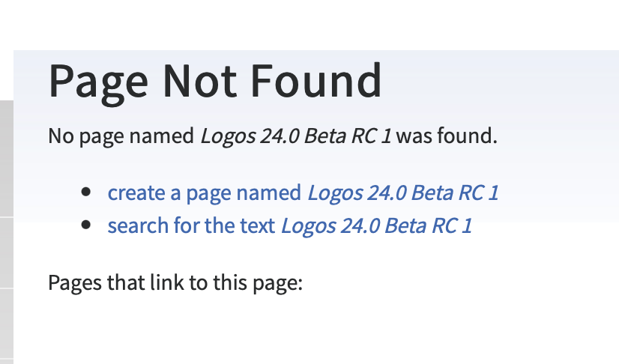Click the word 'Page' in the heading
This screenshot has width=619, height=364.
click(98, 82)
